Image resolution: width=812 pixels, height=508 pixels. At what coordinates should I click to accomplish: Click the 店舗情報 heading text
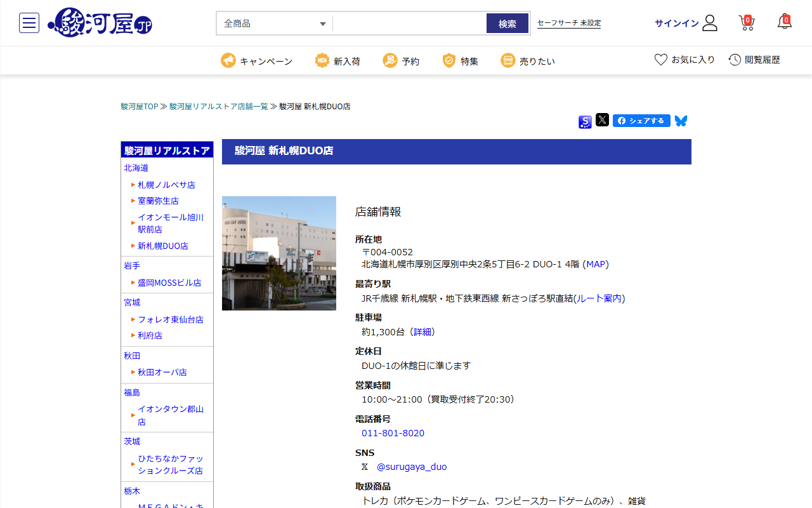coord(378,212)
